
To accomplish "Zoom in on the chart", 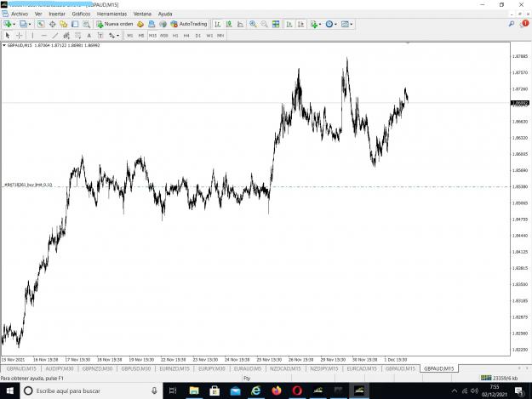I will coord(253,24).
